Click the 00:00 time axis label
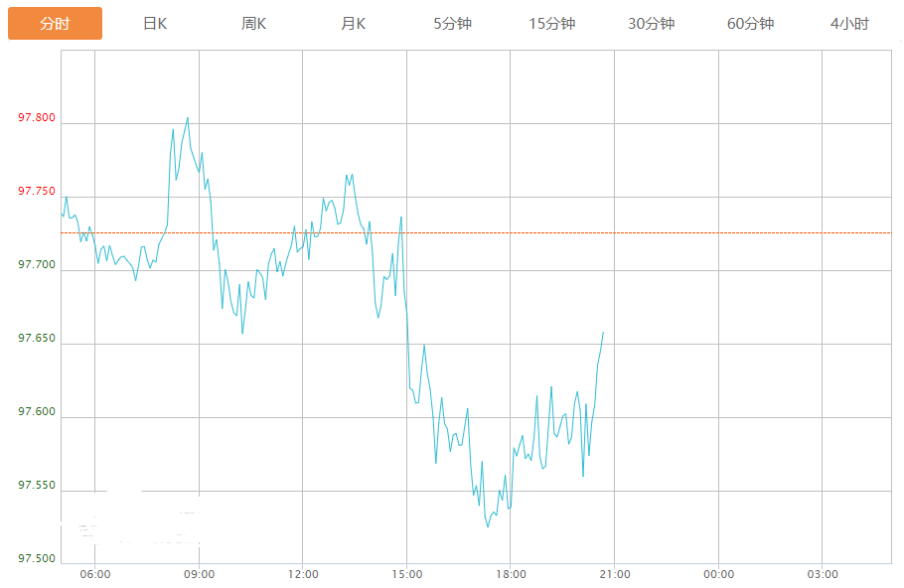The image size is (904, 588). point(718,574)
